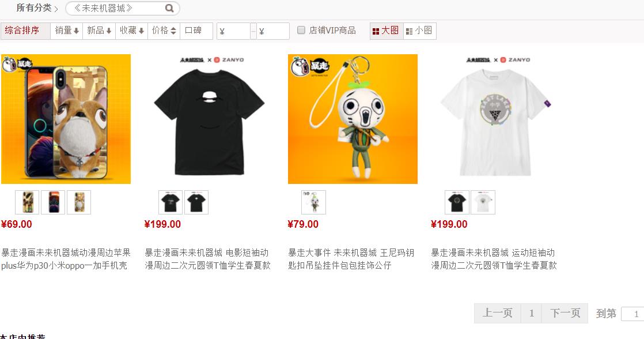The image size is (644, 339).
Task: Go to next page 下一页
Action: click(x=565, y=313)
